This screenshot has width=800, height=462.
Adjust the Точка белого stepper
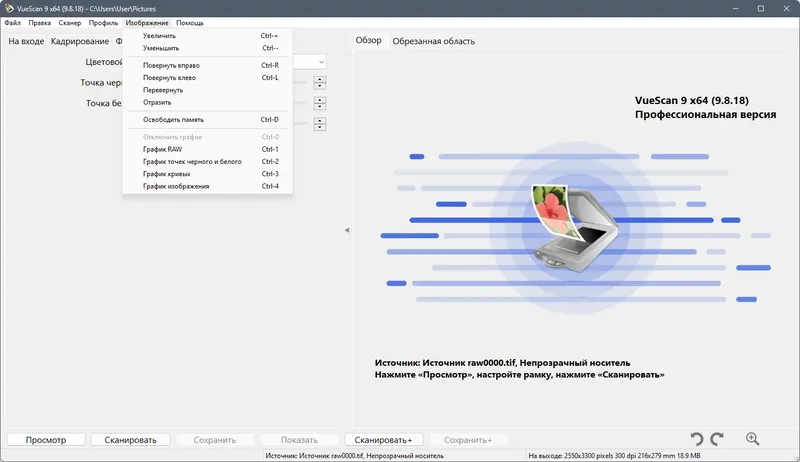[320, 103]
